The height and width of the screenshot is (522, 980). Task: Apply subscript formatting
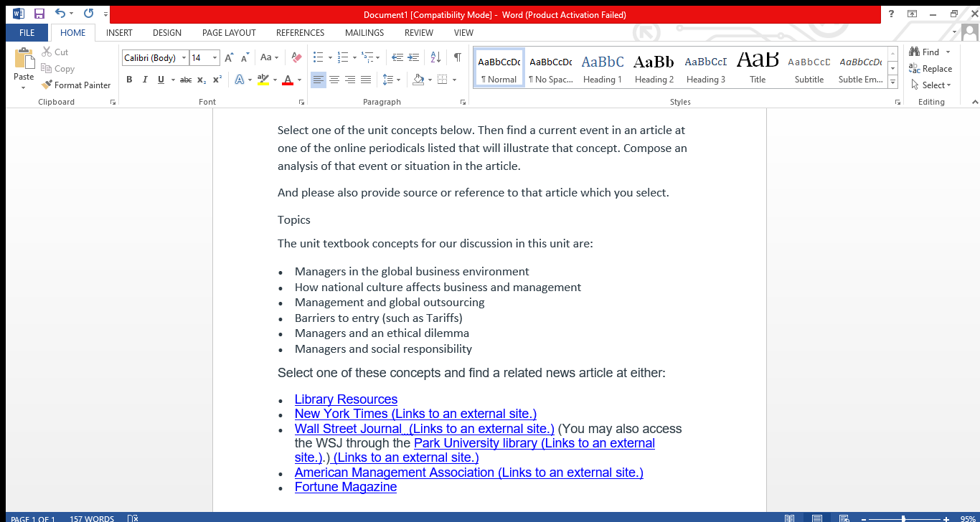202,80
